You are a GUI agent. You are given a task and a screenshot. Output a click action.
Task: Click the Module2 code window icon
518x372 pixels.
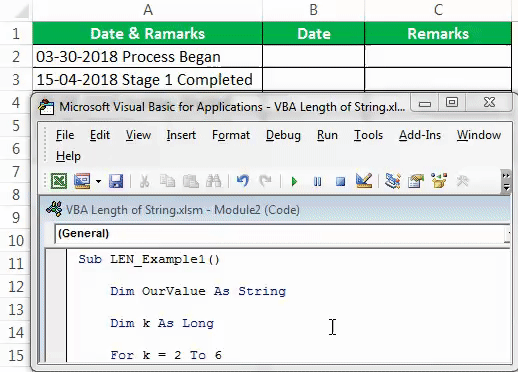(54, 210)
